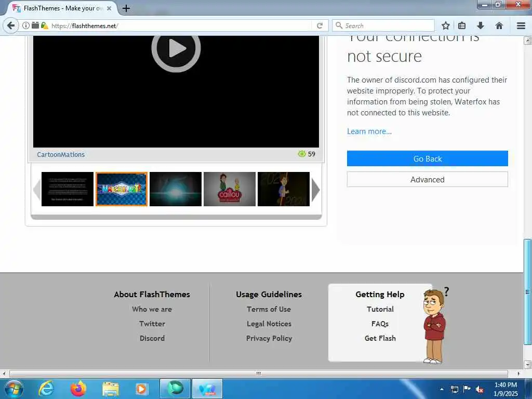Open the Twitter footer link
This screenshot has width=532, height=399.
pyautogui.click(x=152, y=324)
